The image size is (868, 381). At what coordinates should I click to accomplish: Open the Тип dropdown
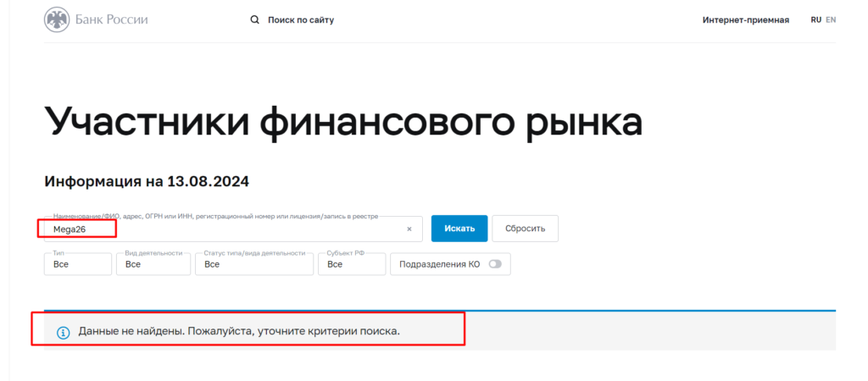[x=78, y=264]
